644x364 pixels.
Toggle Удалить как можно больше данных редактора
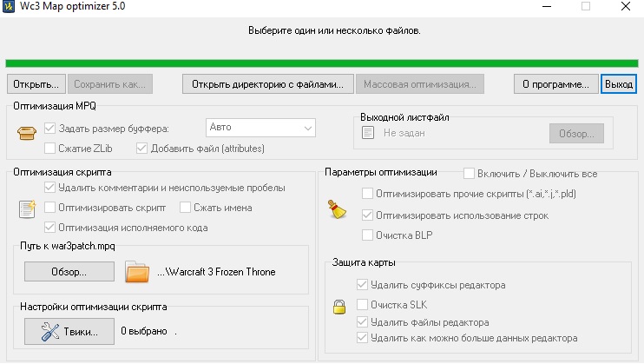[x=362, y=338]
